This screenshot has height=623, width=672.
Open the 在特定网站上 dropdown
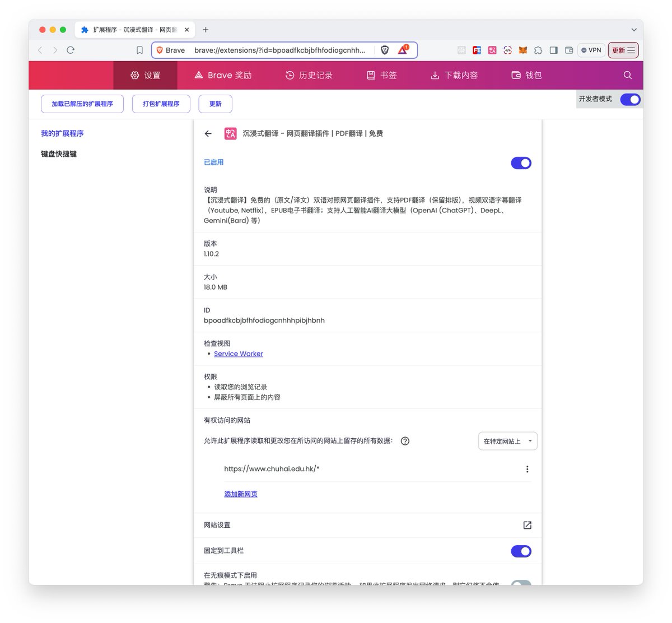508,441
